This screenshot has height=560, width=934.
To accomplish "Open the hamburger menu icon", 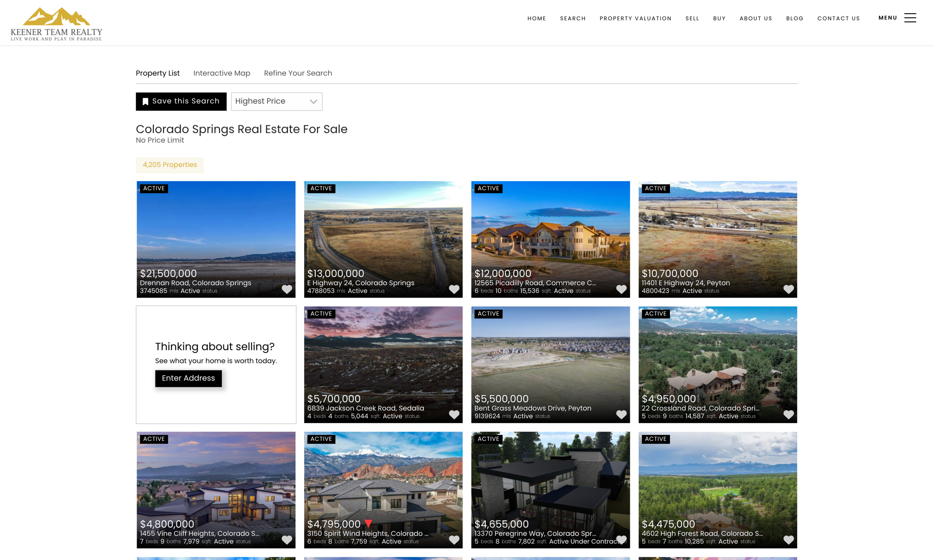I will click(x=910, y=18).
